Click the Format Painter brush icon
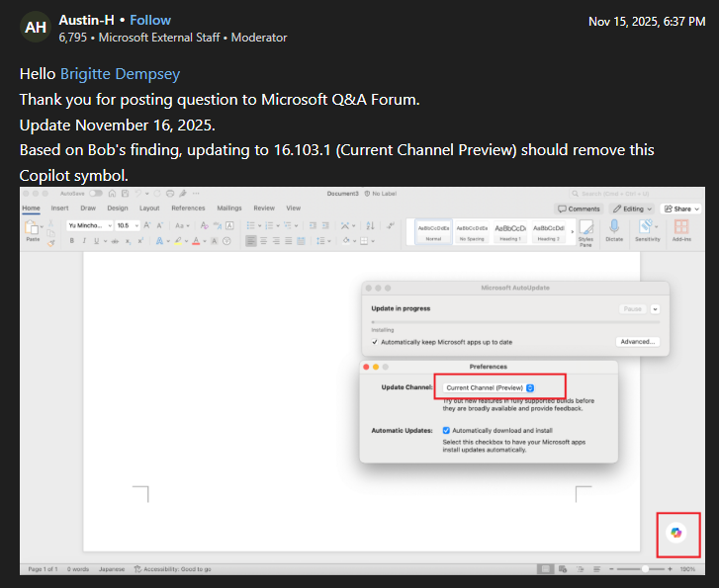 click(x=50, y=243)
